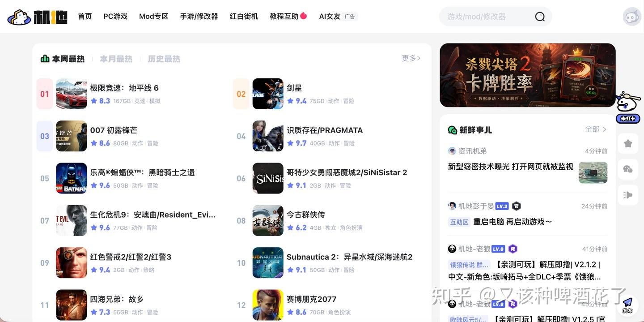
Task: Click the sidebar collapse arrow icon
Action: coord(628,195)
